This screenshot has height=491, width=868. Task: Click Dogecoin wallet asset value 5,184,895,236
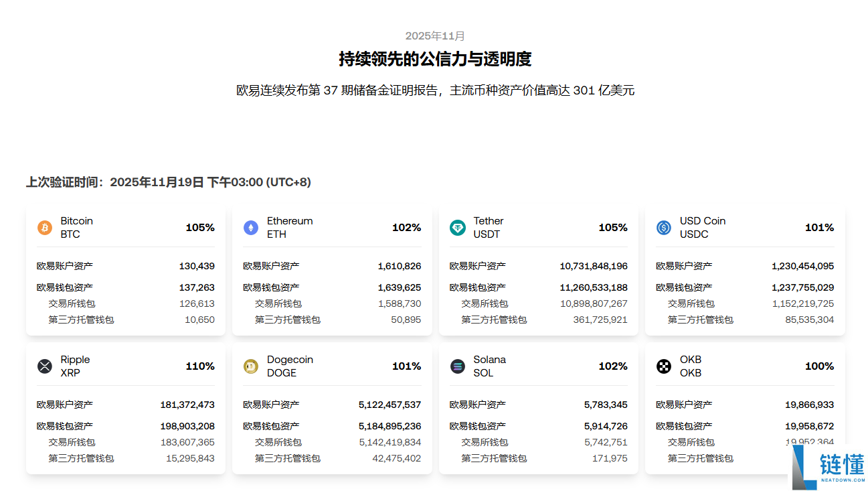390,426
